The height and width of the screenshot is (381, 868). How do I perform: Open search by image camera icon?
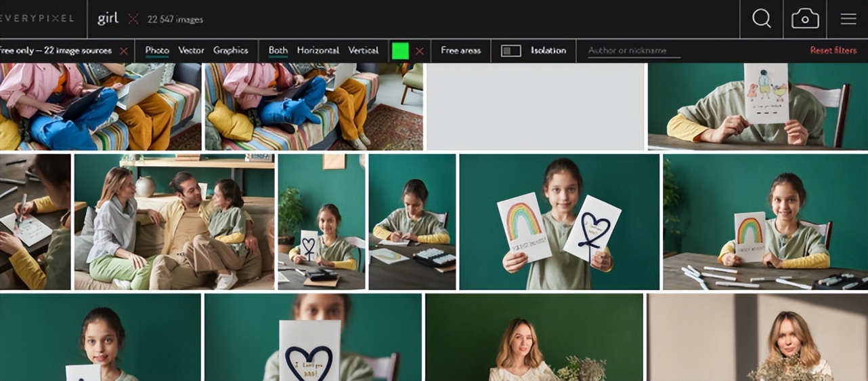tap(805, 19)
